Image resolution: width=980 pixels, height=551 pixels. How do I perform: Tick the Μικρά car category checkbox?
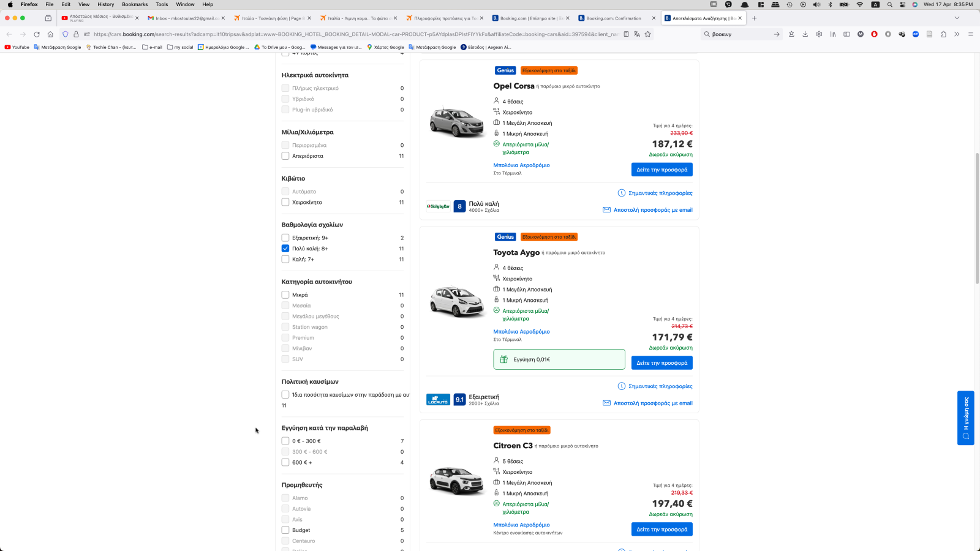pos(285,294)
